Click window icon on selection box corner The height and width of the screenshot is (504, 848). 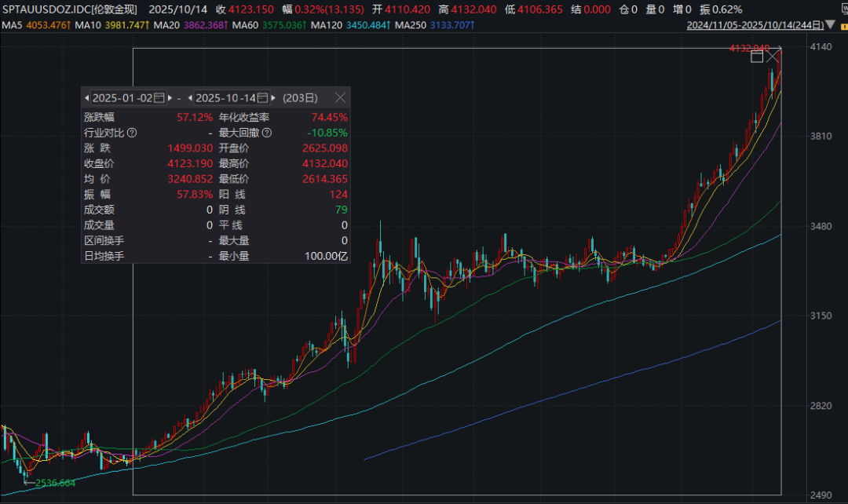coord(757,56)
